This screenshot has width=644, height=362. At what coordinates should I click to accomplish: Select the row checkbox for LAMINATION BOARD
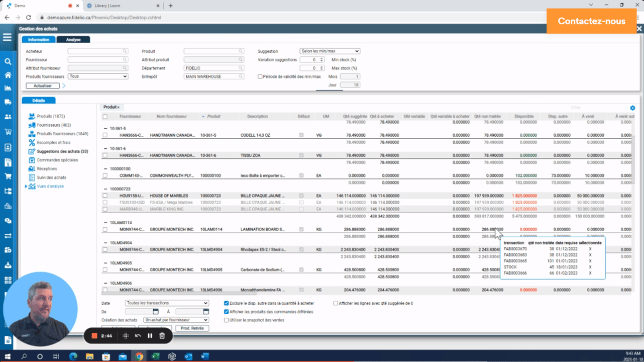[105, 229]
